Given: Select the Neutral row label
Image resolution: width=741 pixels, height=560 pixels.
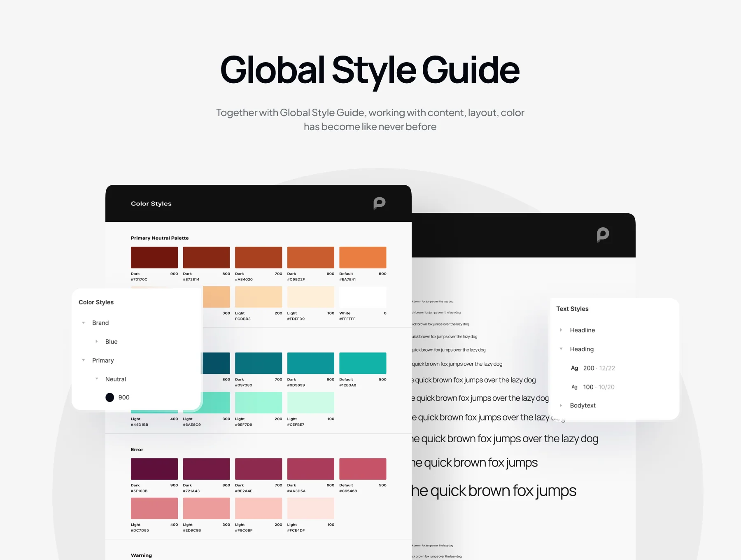Looking at the screenshot, I should [116, 379].
